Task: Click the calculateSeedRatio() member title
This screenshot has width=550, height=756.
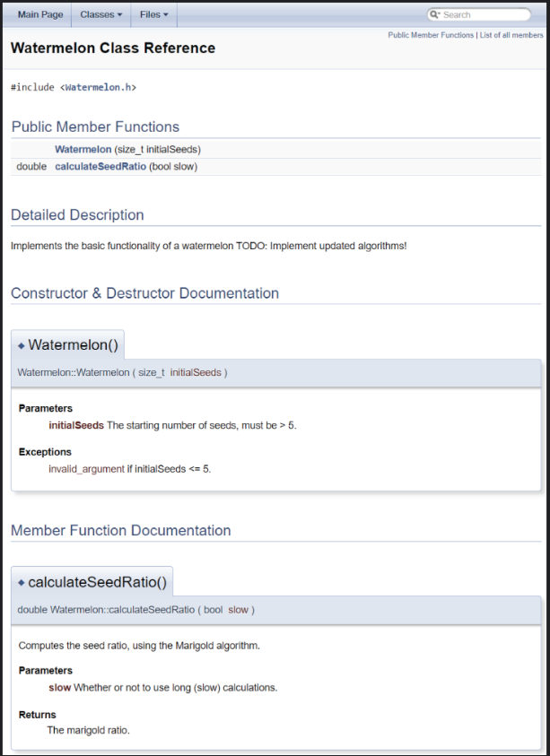Action: point(98,582)
